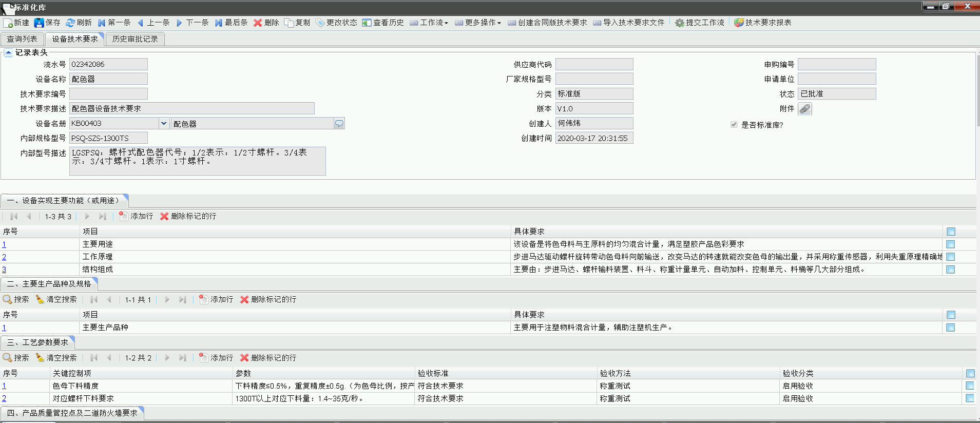Check the row checkbox for 主要用途
Screen dimensions: 980x423
(950, 244)
